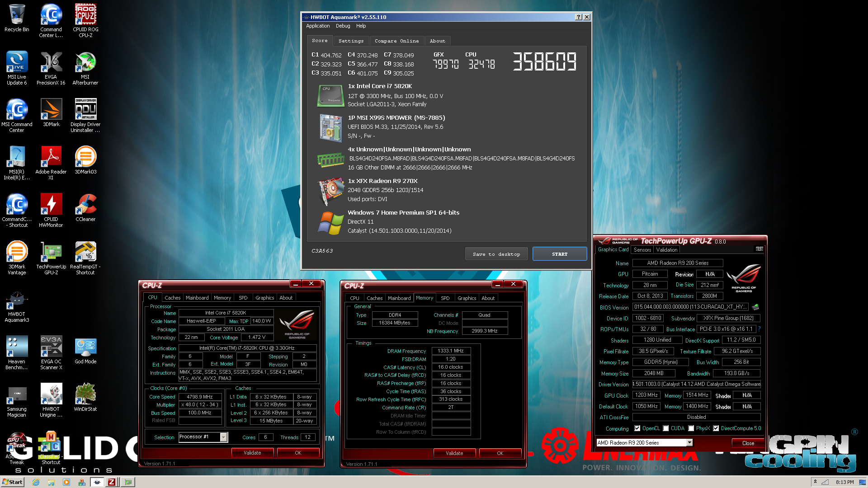
Task: Launch EVGA OC Scanner X icon
Action: [51, 353]
